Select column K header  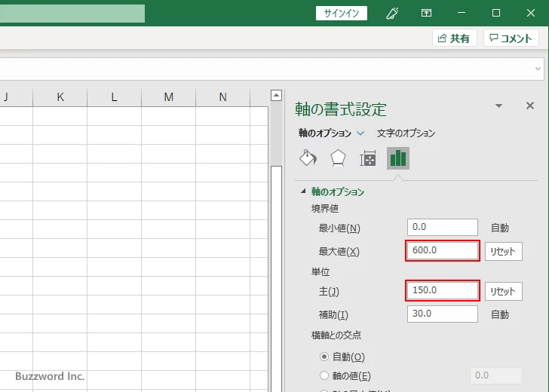click(60, 97)
